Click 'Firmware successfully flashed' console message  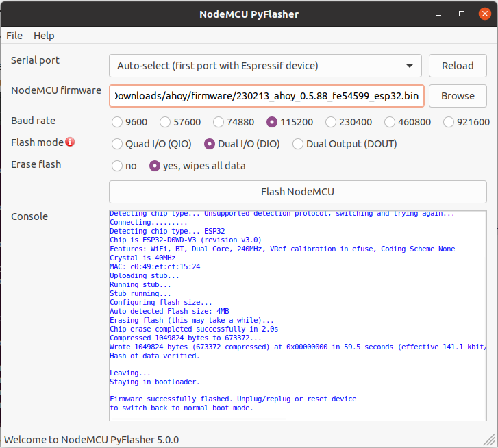point(233,399)
